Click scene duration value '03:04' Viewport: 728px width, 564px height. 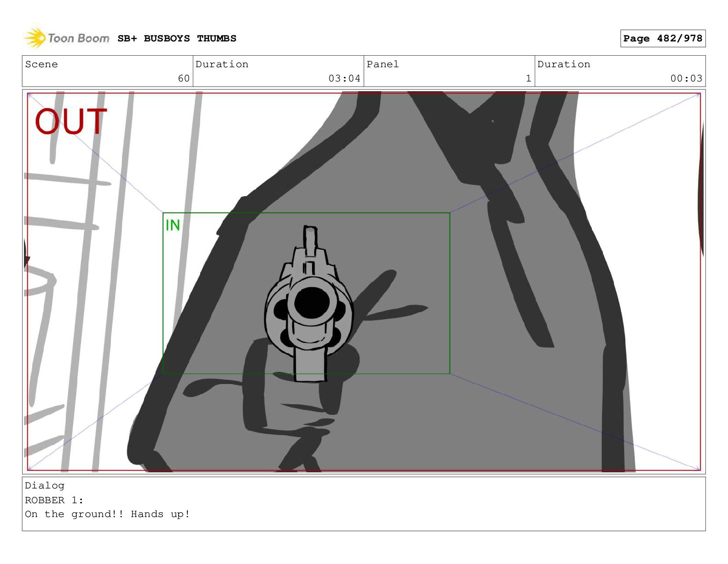344,78
